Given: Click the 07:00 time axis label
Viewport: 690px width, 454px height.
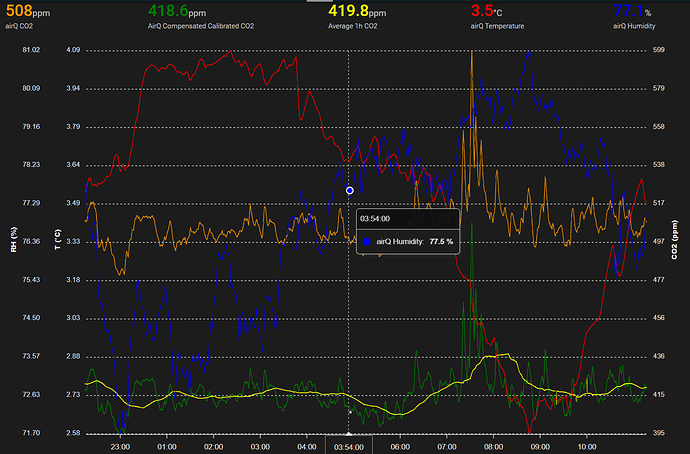Looking at the screenshot, I should 447,447.
